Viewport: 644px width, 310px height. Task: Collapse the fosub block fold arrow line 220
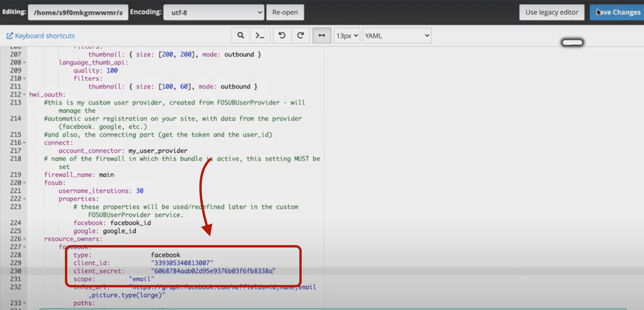click(25, 183)
